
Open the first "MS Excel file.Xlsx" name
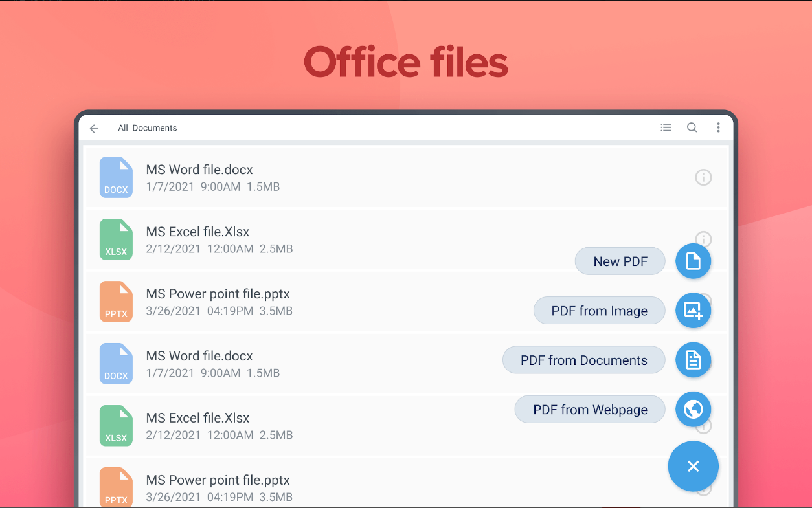coord(197,232)
